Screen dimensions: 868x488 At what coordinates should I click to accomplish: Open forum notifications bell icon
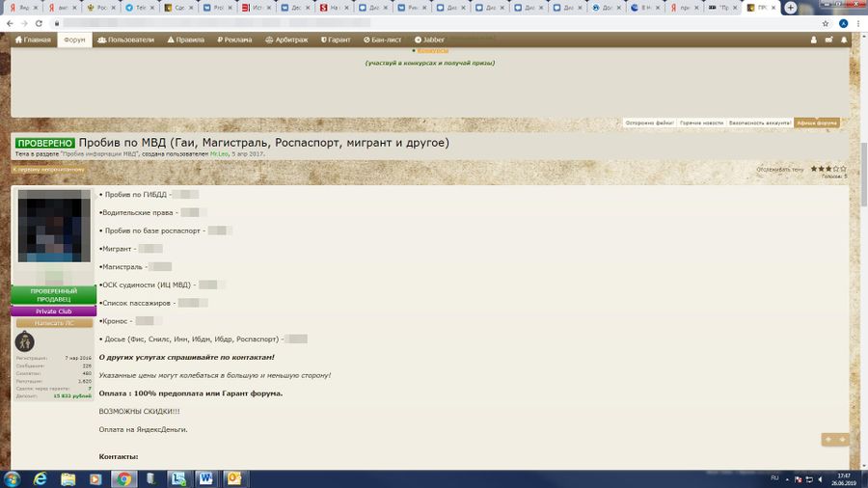[844, 40]
